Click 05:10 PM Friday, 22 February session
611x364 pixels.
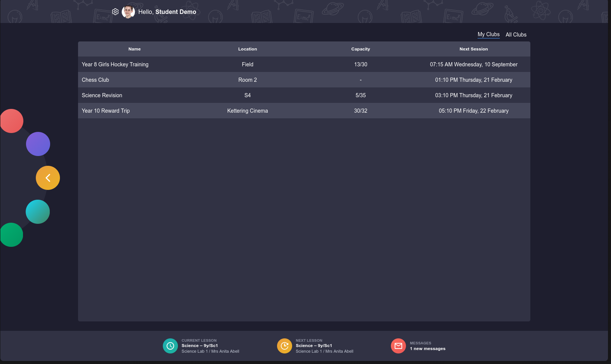(474, 111)
